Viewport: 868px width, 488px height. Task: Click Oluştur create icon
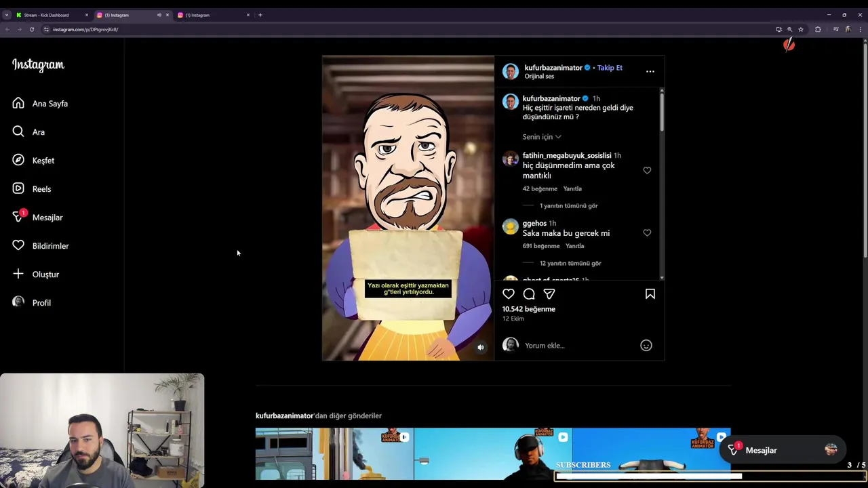pos(18,274)
